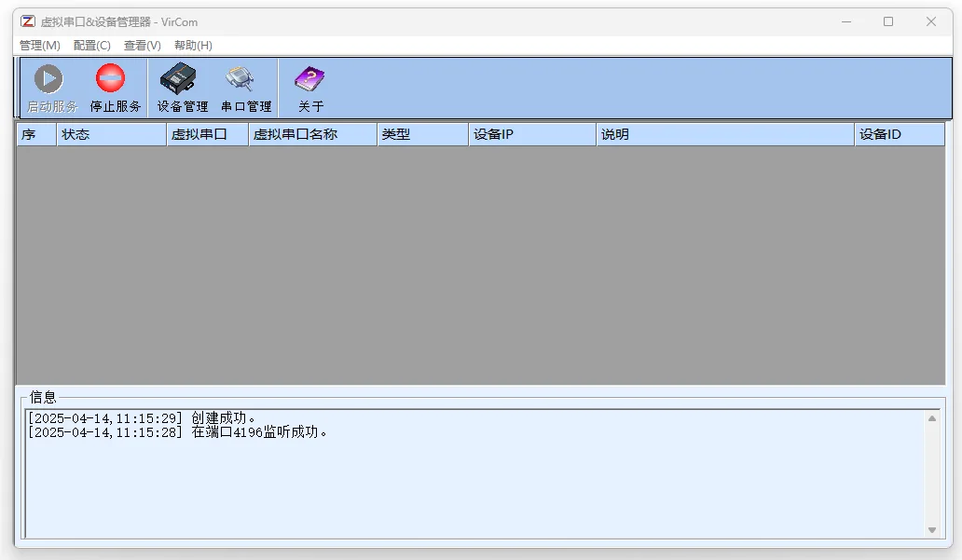
Task: Minimize the VirCom window
Action: (846, 21)
